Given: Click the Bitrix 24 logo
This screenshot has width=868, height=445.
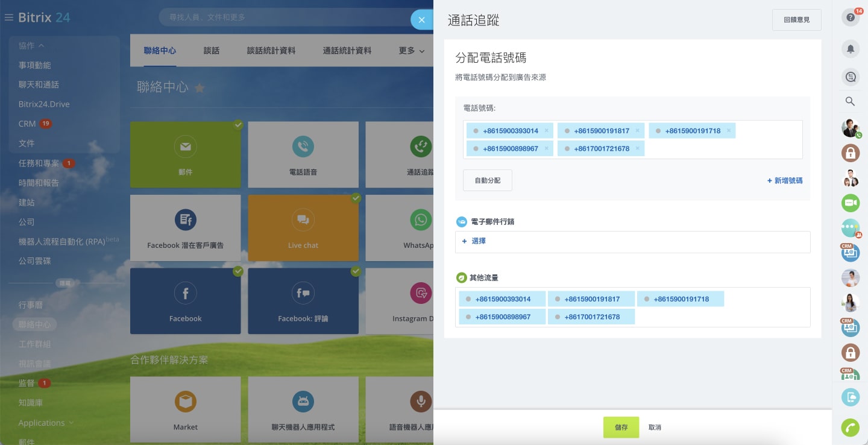Looking at the screenshot, I should click(44, 17).
